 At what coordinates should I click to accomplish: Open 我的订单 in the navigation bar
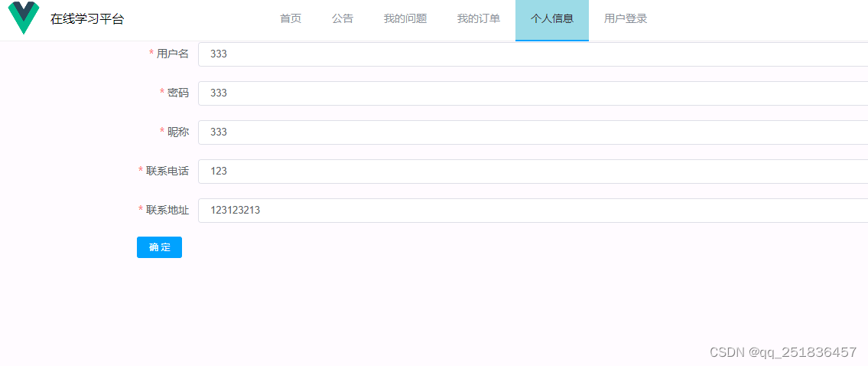click(478, 19)
